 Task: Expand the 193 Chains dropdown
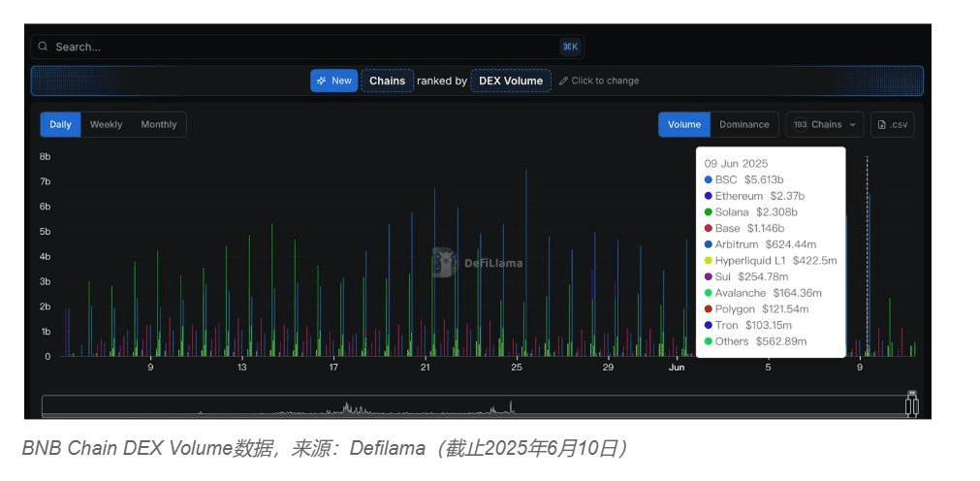pyautogui.click(x=824, y=124)
